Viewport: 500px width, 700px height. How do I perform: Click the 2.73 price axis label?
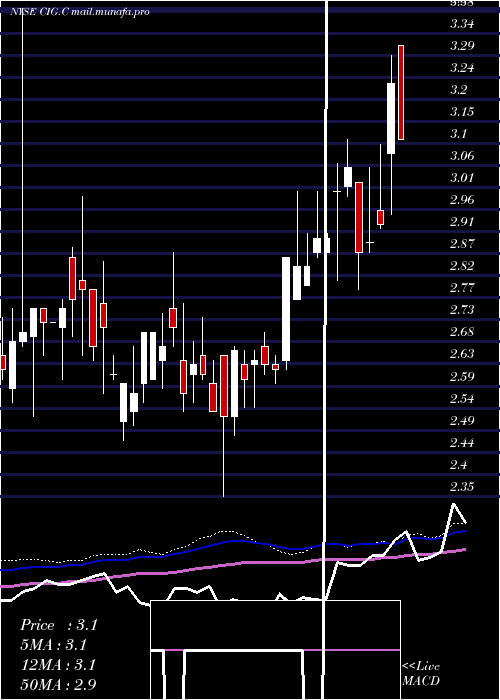click(x=462, y=310)
